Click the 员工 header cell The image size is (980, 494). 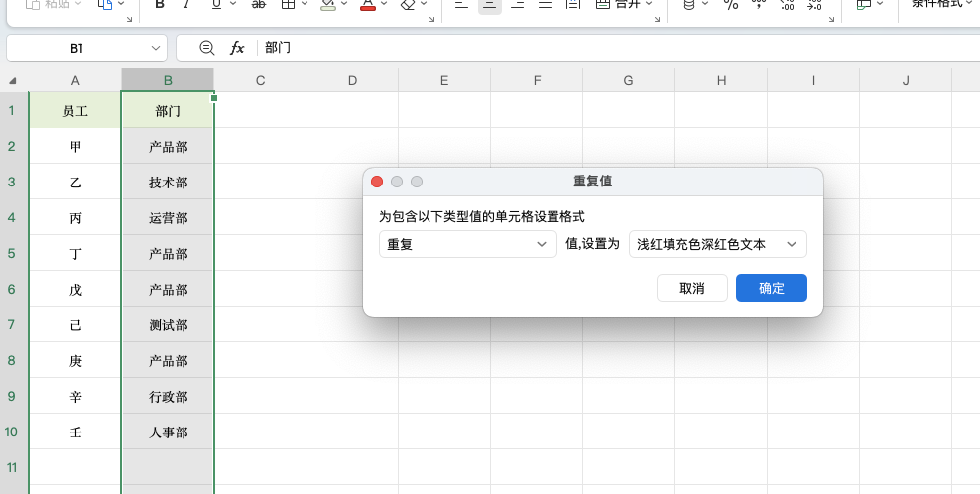tap(75, 111)
